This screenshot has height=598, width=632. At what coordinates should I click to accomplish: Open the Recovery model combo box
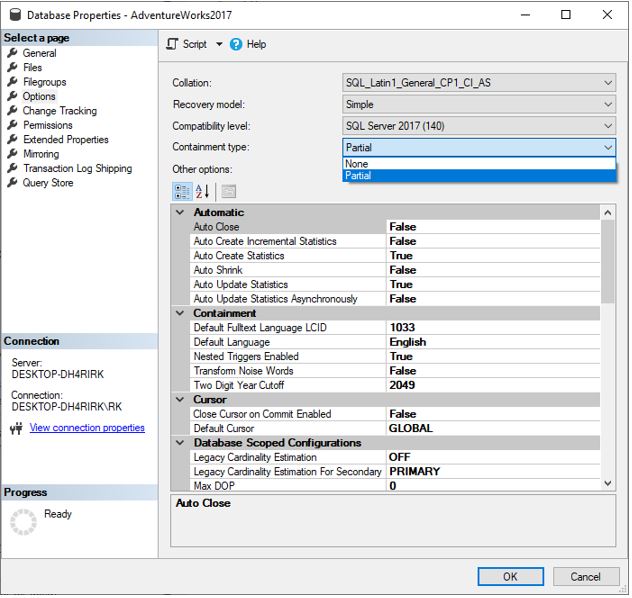pos(608,105)
